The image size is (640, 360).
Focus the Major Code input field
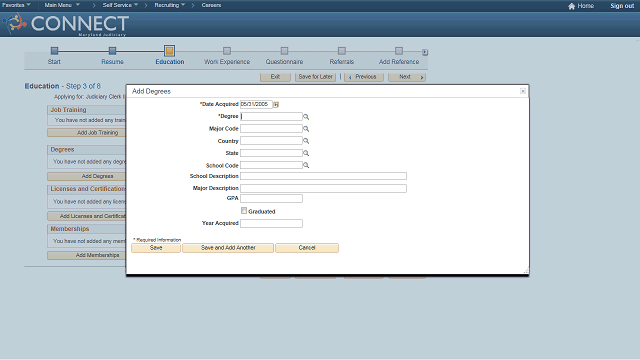click(271, 129)
